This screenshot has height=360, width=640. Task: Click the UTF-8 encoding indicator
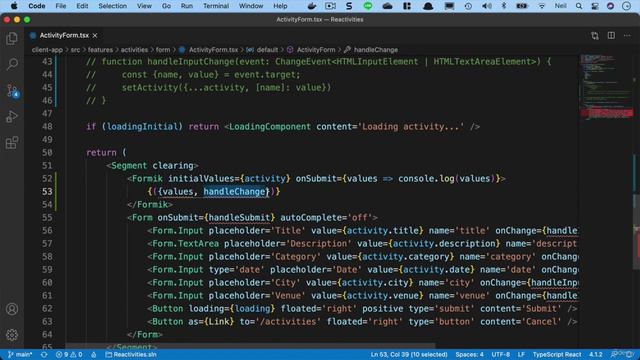[501, 355]
